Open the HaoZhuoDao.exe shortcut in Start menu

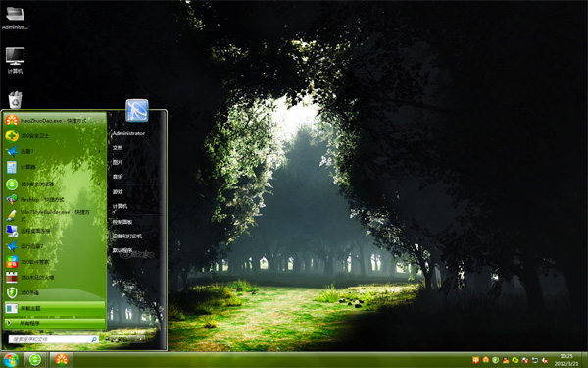55,120
